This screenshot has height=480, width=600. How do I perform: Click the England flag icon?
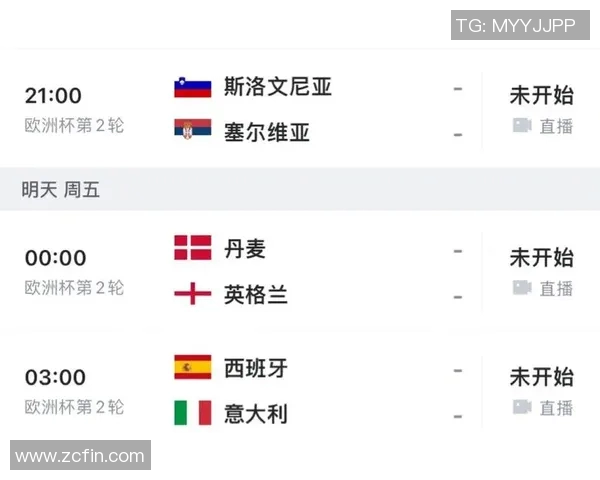(193, 294)
